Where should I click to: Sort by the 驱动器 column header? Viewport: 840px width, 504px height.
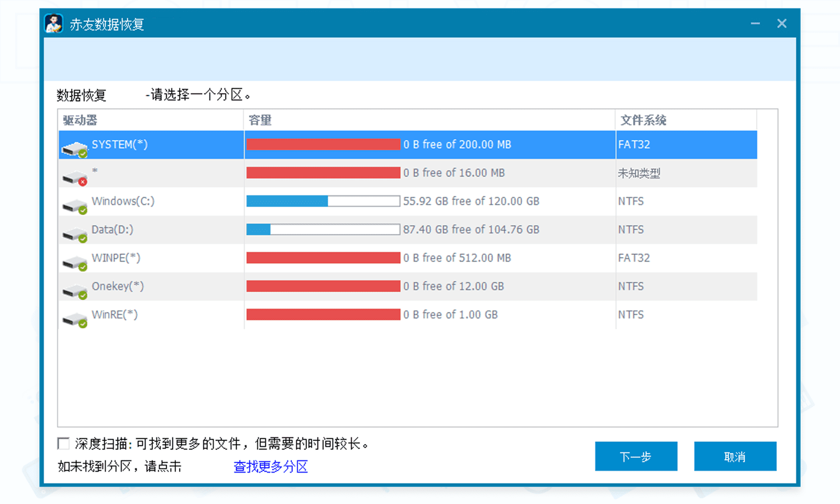pos(80,120)
